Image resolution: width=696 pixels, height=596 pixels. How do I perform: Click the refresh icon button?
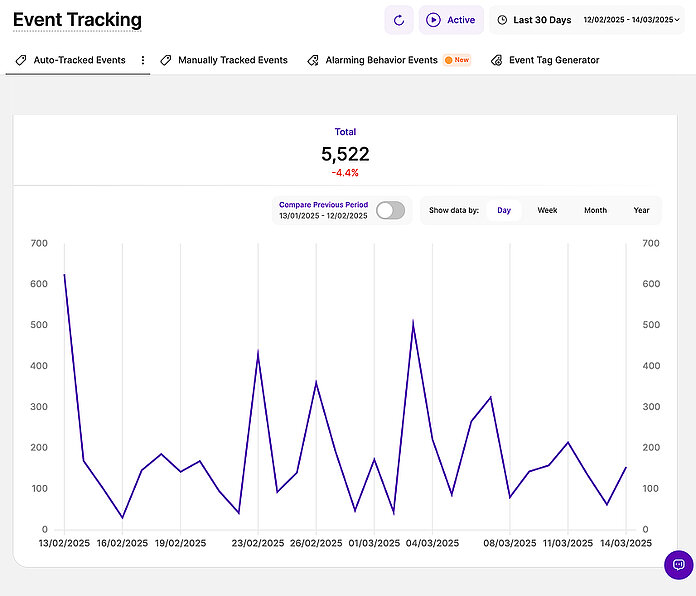(x=399, y=20)
